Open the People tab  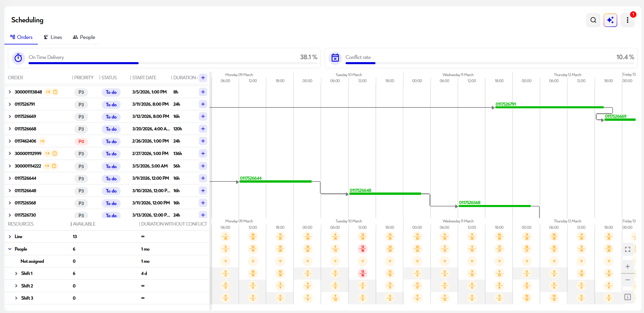(84, 37)
